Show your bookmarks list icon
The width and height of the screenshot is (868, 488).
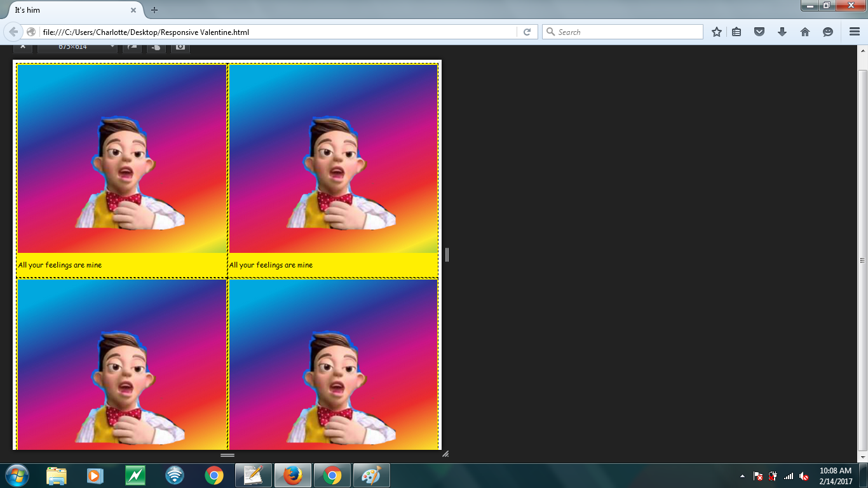click(x=736, y=32)
